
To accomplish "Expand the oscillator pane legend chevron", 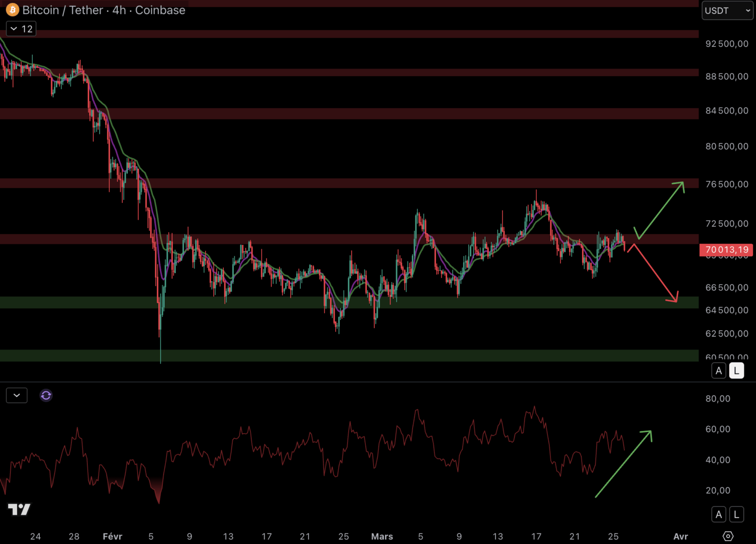I will tap(17, 395).
